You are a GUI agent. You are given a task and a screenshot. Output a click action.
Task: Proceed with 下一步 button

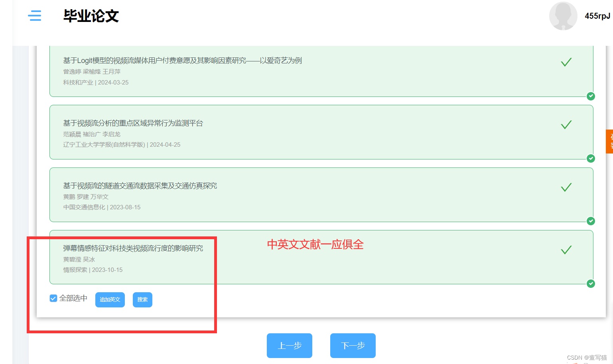tap(353, 346)
